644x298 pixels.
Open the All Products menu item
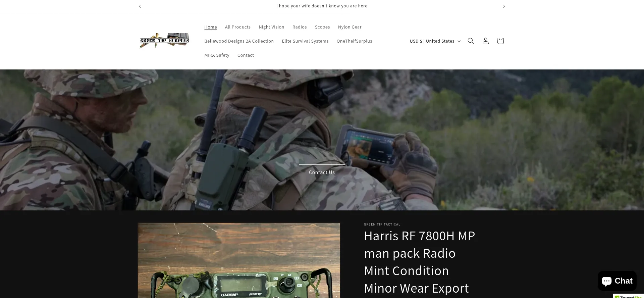point(238,27)
